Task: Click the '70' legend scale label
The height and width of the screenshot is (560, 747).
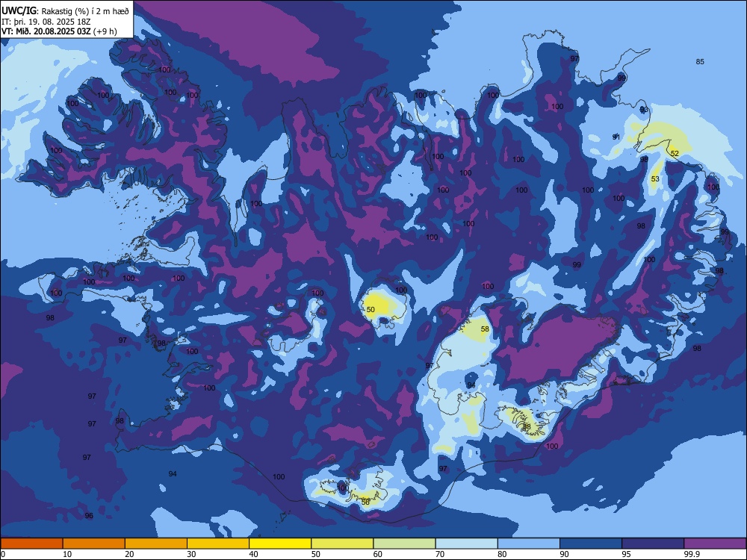Action: coord(440,554)
